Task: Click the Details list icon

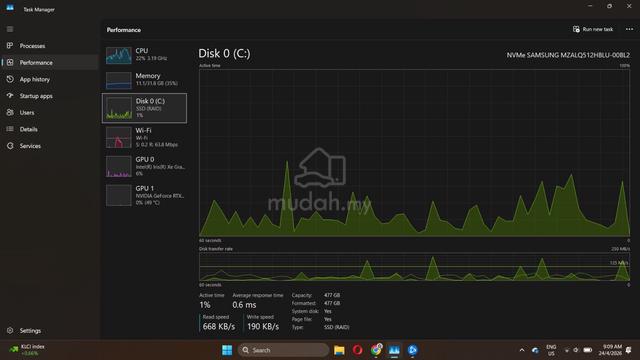Action: point(10,129)
